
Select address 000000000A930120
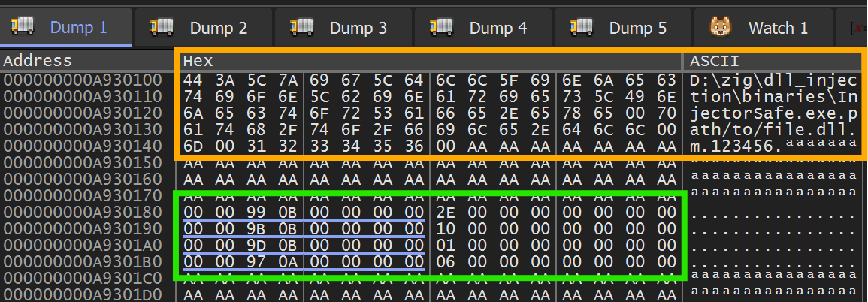click(83, 113)
